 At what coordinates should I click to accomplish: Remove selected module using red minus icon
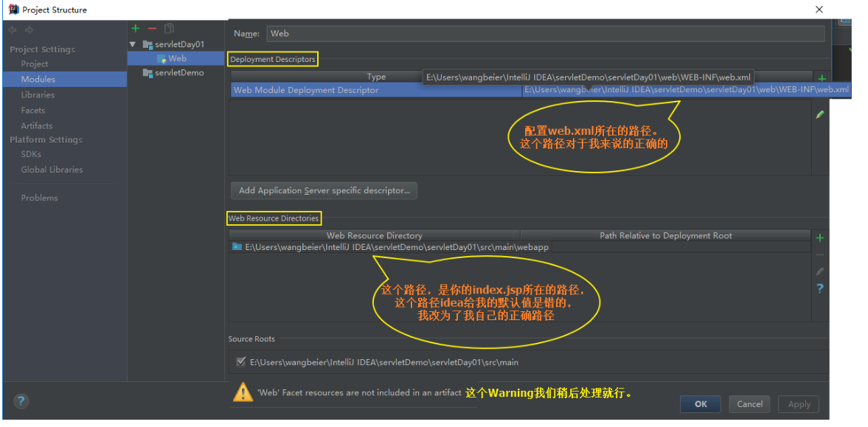[152, 28]
